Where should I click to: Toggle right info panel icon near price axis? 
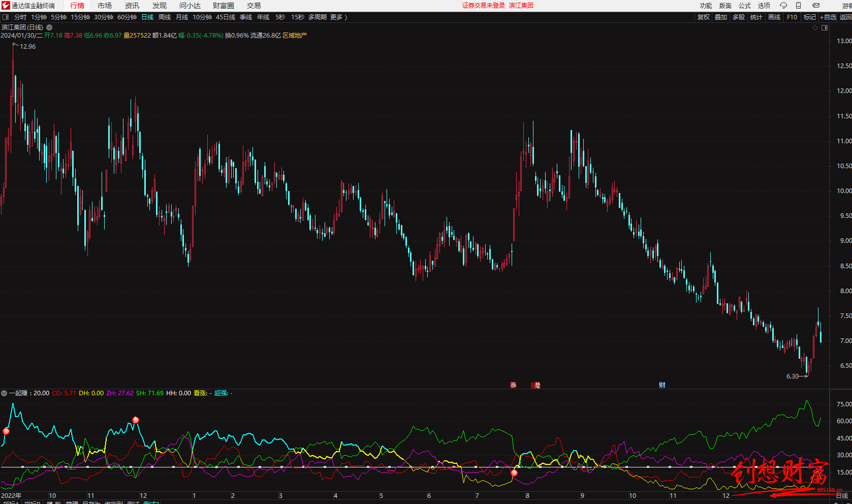(x=825, y=28)
